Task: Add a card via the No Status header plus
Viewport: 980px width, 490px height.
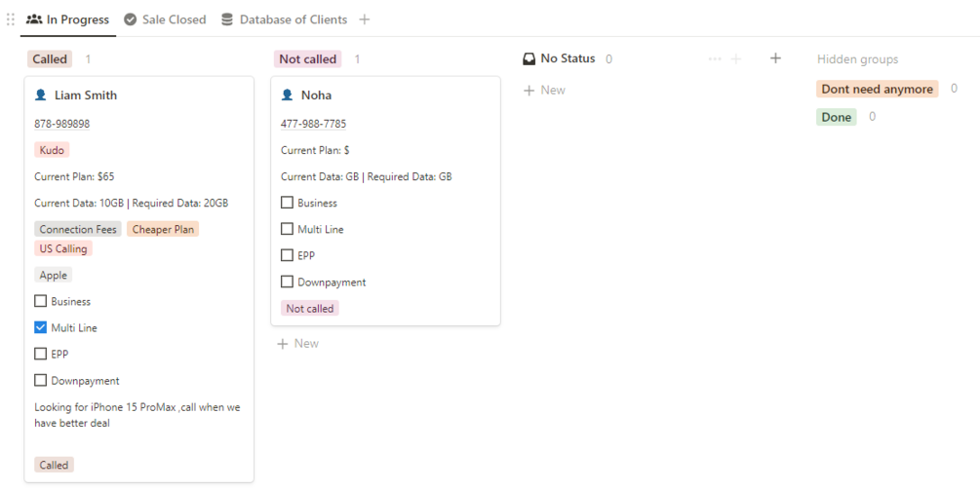Action: (736, 59)
